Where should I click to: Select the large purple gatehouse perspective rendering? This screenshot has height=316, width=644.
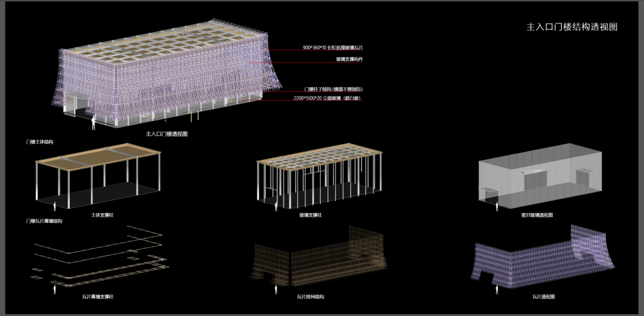166,74
